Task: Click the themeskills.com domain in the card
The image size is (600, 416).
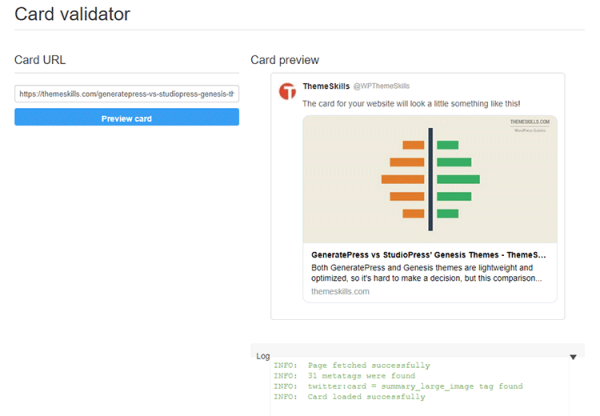Action: tap(340, 291)
